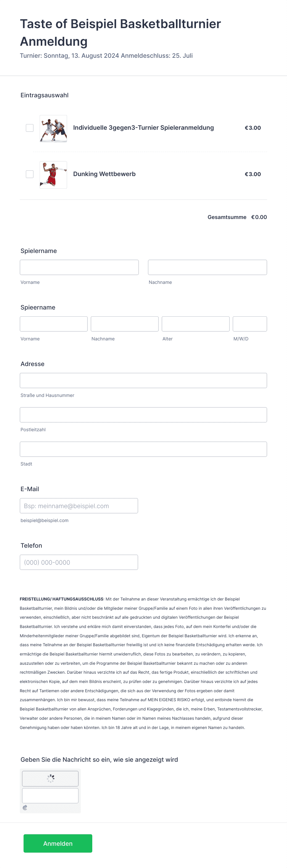Focus the Spielername Vorname field

coord(79,267)
